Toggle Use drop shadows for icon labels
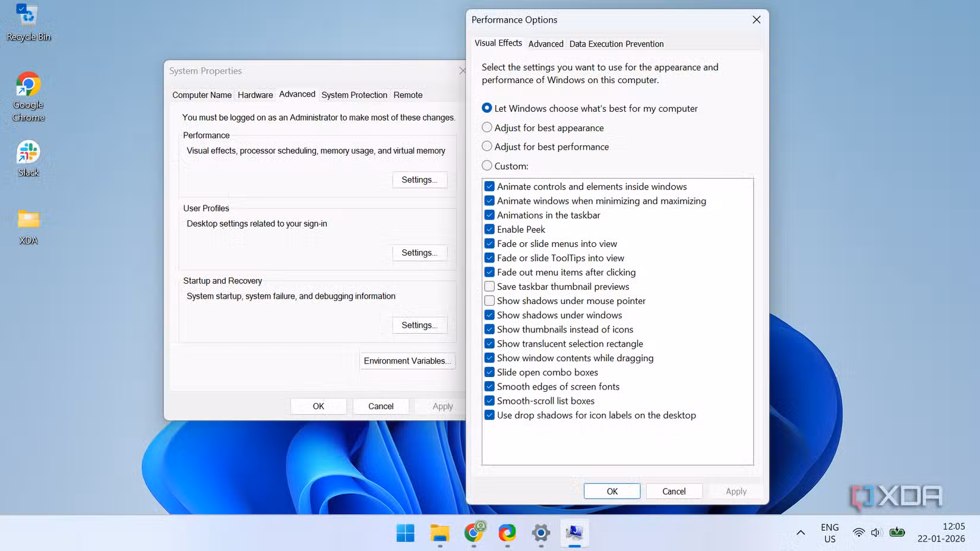The height and width of the screenshot is (551, 980). click(x=489, y=415)
